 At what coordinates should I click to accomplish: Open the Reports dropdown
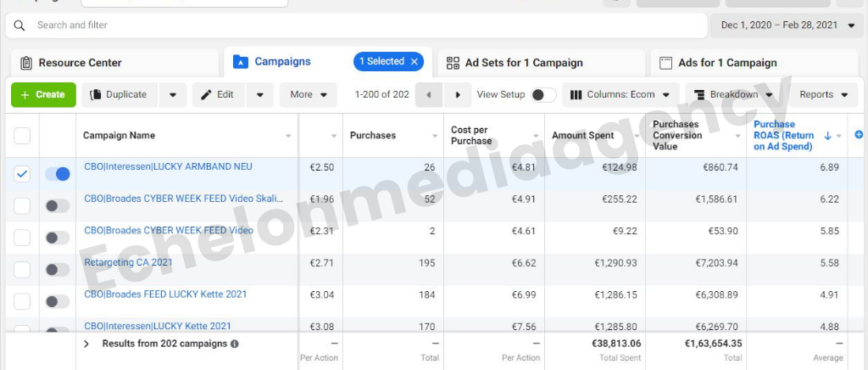[x=824, y=95]
